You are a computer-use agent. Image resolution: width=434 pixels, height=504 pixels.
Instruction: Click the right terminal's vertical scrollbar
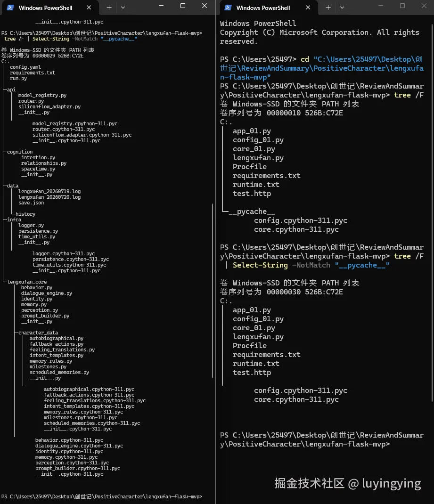pos(433,212)
